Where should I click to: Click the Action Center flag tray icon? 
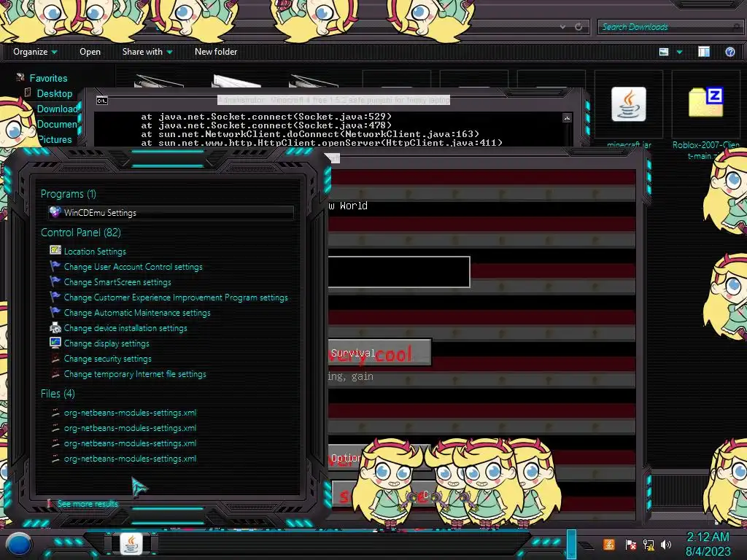click(630, 545)
